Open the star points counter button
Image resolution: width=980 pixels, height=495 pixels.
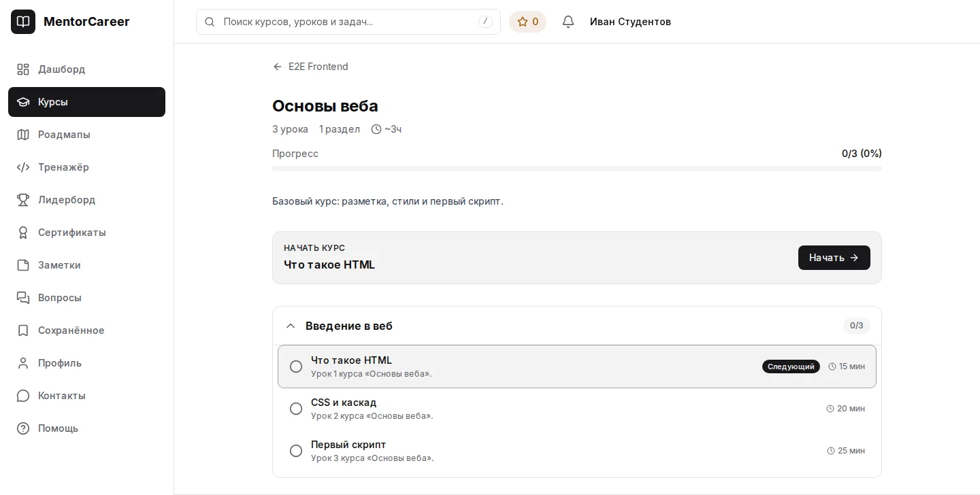point(528,22)
